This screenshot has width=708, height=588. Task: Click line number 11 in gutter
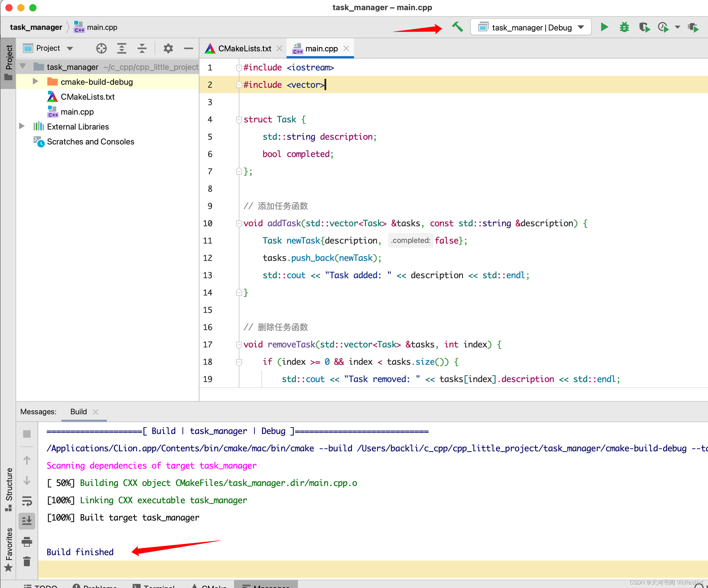coord(208,240)
